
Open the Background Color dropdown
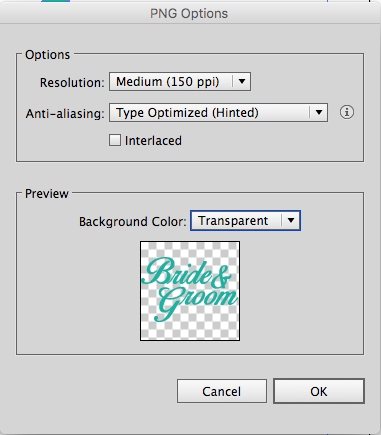245,221
